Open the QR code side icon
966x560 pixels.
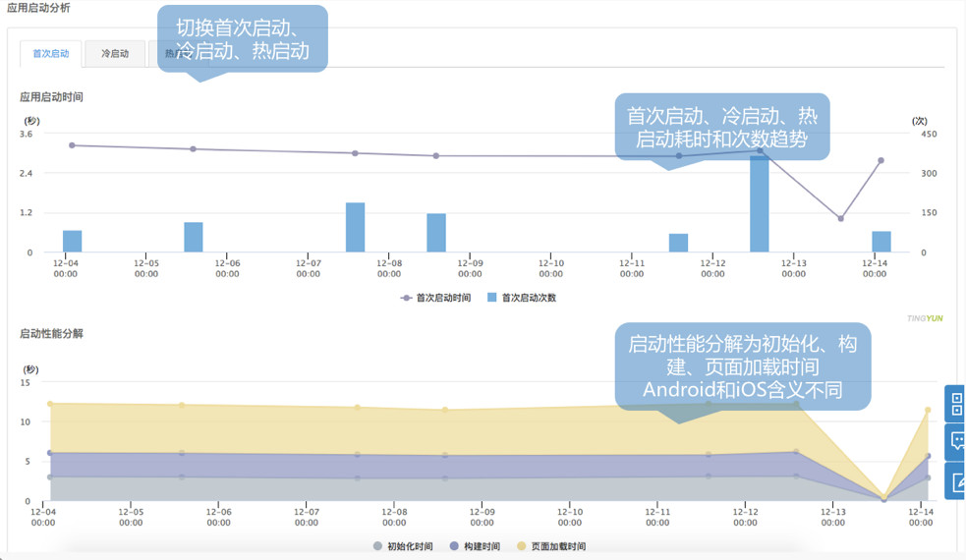point(956,403)
